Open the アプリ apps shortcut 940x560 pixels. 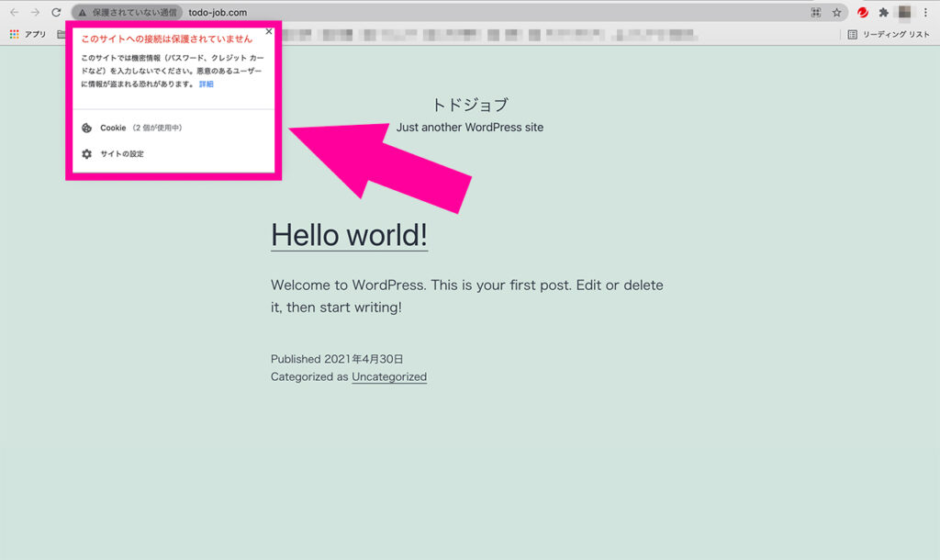tap(28, 34)
